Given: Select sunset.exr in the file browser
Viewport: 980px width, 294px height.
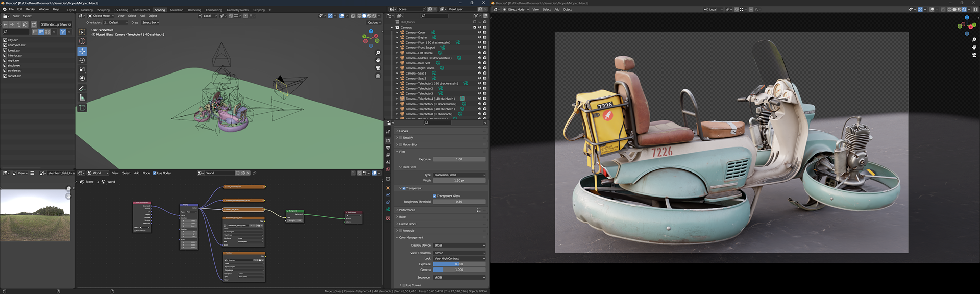Looking at the screenshot, I should coord(14,76).
